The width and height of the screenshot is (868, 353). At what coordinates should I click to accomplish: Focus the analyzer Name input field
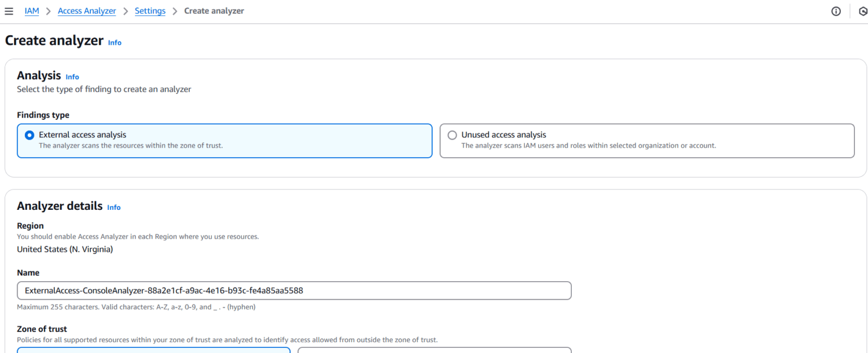click(x=294, y=290)
